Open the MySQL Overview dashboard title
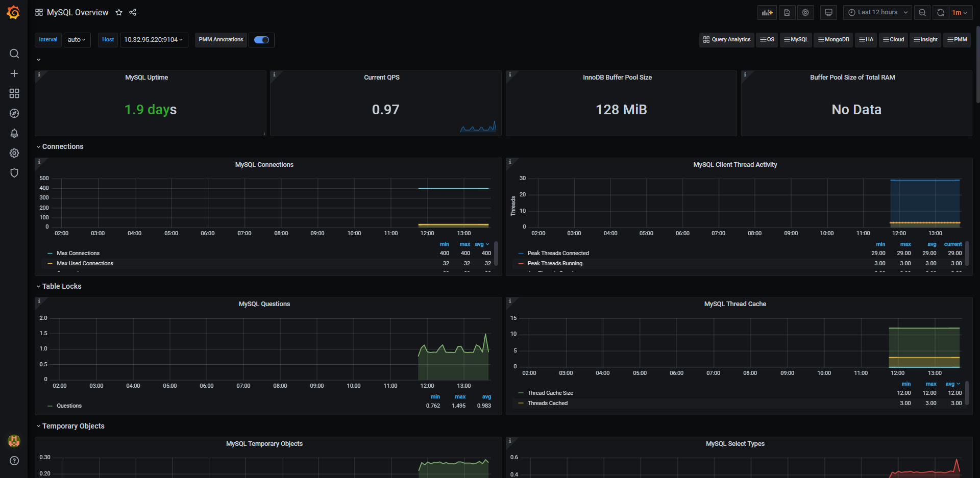This screenshot has height=478, width=980. 78,12
